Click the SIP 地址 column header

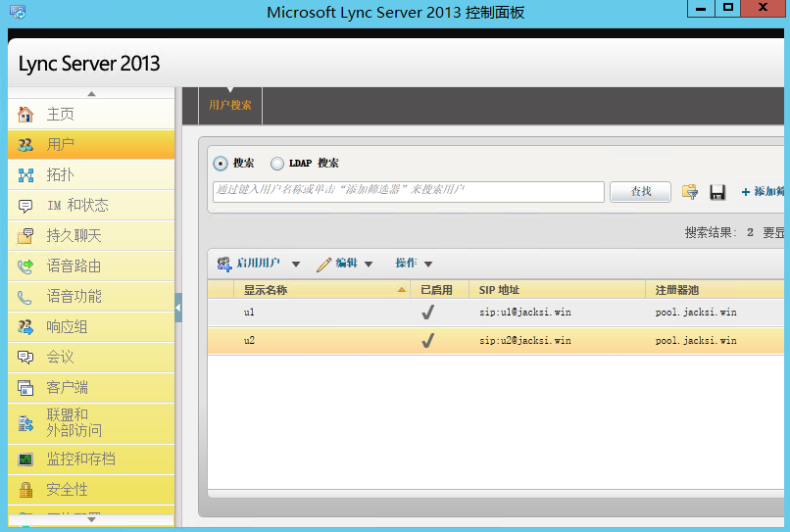point(558,290)
